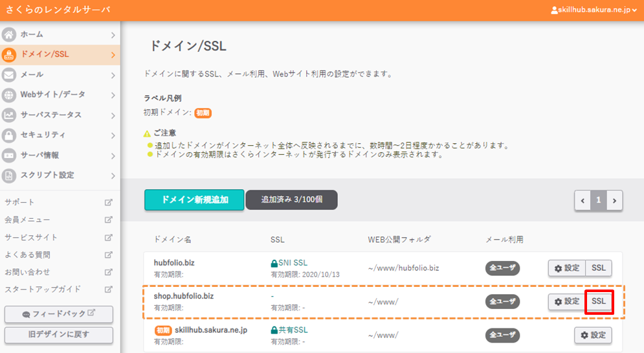
Task: Open the skillhub.sakura.ne.jp account dropdown
Action: tap(594, 10)
